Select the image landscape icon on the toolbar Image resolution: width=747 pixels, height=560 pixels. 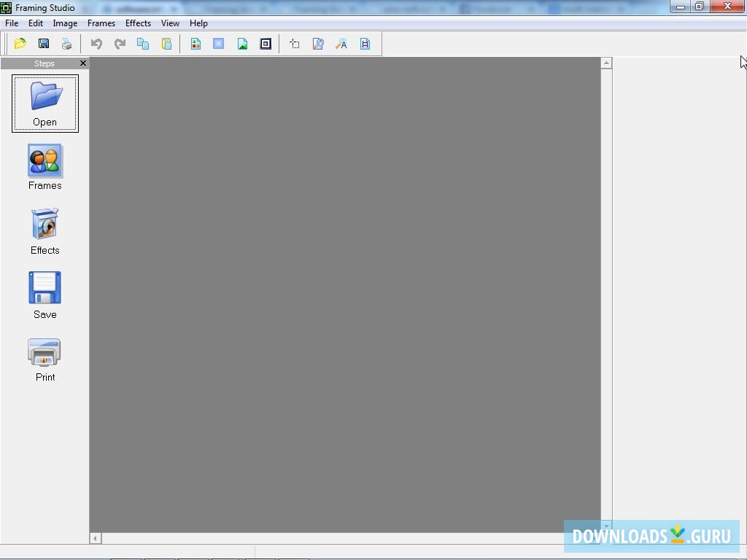pos(241,43)
